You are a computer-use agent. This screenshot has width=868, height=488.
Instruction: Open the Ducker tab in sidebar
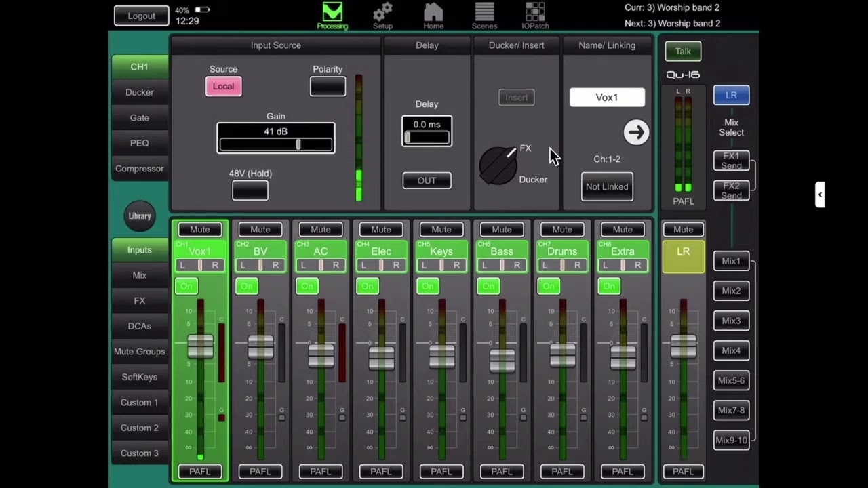coord(140,92)
